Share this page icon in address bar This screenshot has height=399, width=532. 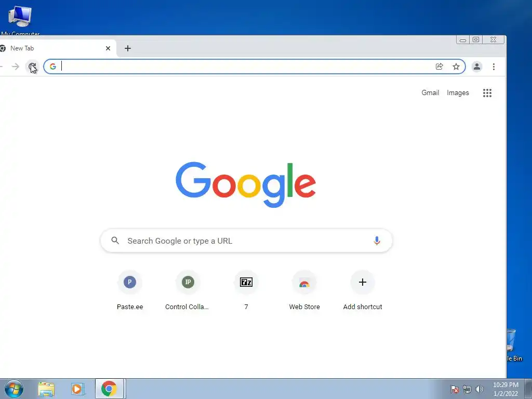click(x=439, y=66)
